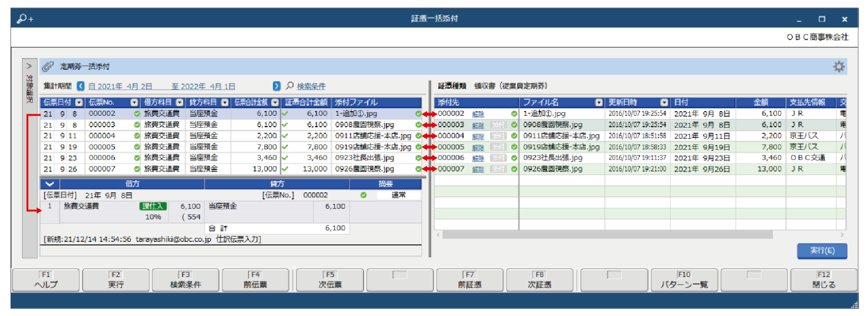Click the 実行(E) button

click(822, 250)
